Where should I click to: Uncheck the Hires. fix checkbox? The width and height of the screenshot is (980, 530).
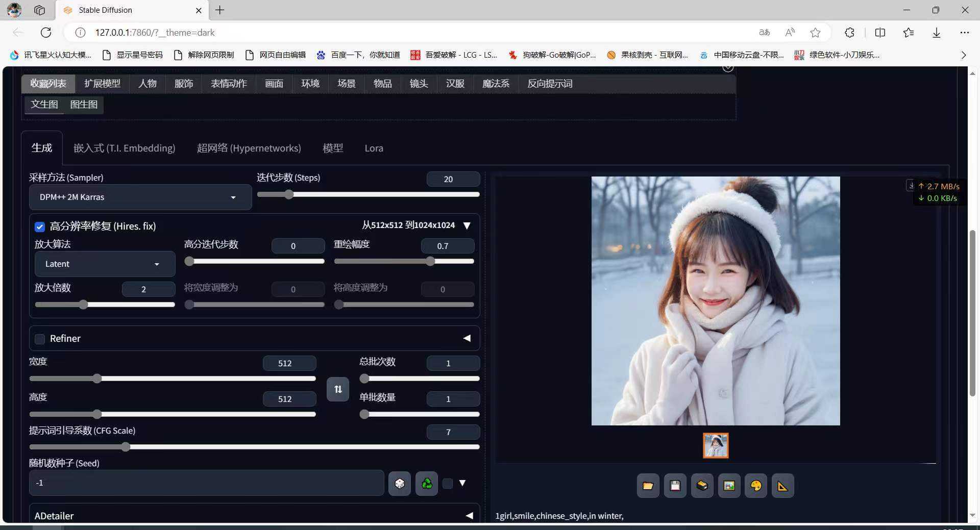click(40, 226)
